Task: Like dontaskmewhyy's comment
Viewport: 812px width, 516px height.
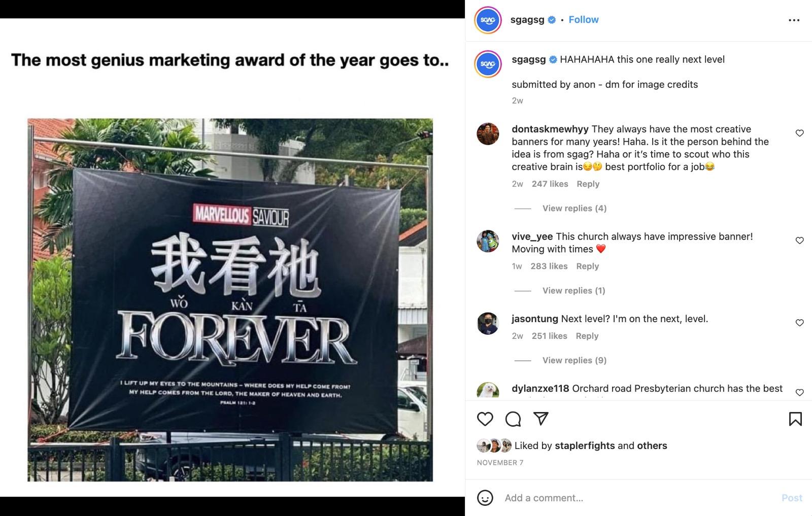Action: click(x=799, y=133)
